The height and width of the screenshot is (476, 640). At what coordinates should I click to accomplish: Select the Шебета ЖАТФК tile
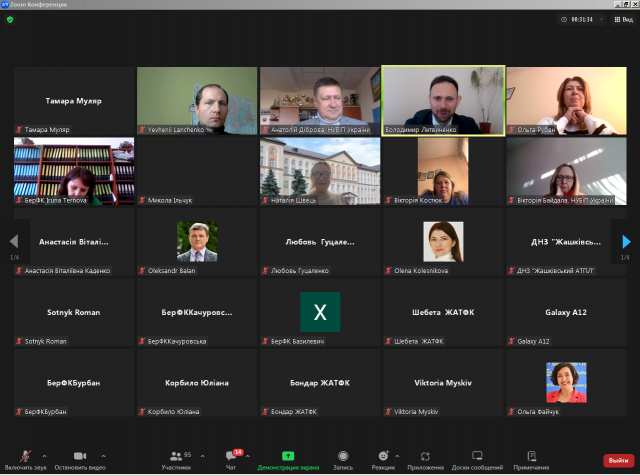tap(443, 312)
